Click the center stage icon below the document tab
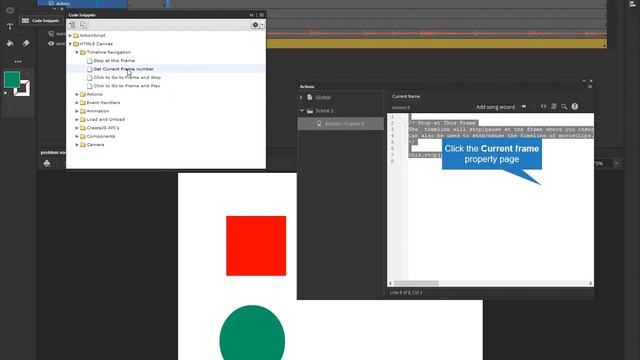Viewport: 640px width, 360px height. point(47,164)
